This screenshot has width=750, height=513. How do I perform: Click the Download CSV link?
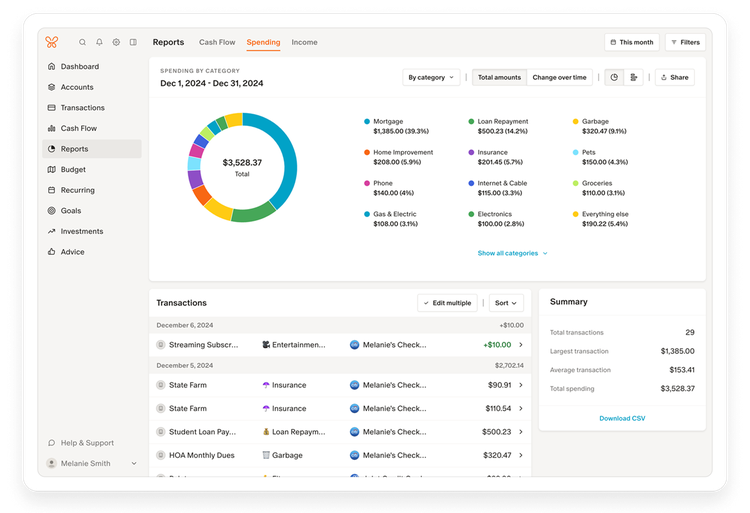pos(622,418)
